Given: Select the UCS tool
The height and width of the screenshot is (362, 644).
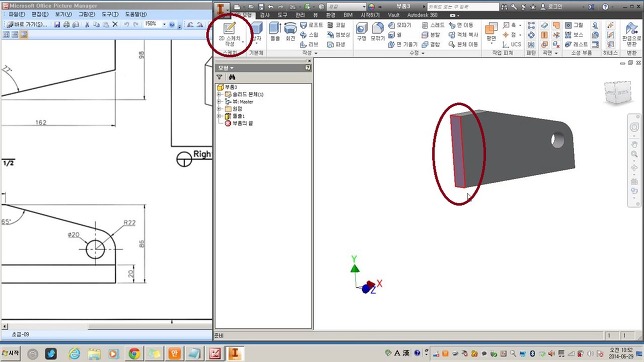Looking at the screenshot, I should [x=512, y=44].
